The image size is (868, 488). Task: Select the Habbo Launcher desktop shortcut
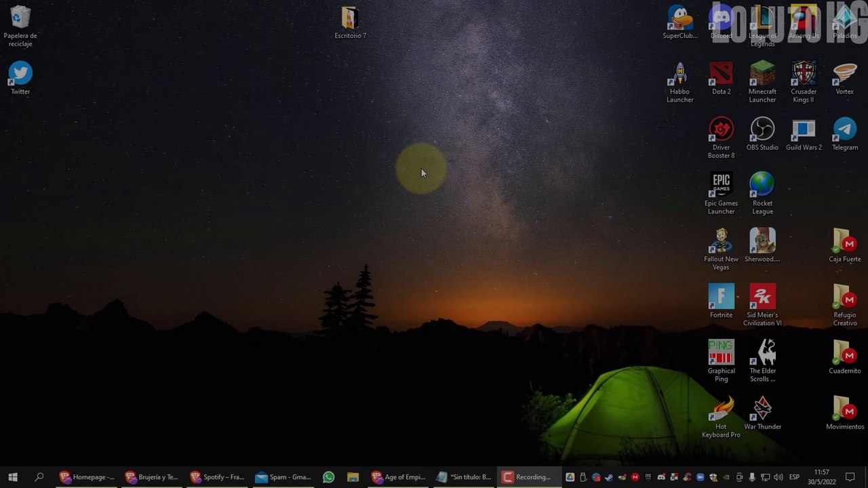pos(679,82)
